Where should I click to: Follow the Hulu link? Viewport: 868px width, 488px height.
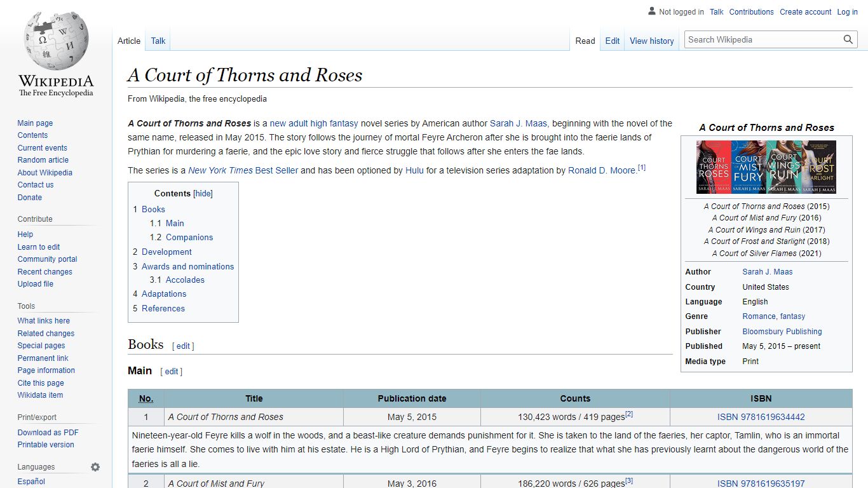tap(414, 170)
